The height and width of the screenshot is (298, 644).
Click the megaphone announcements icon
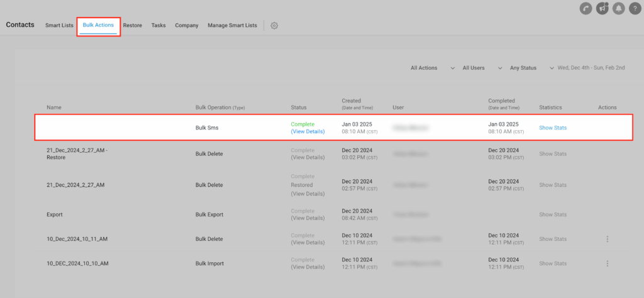602,9
